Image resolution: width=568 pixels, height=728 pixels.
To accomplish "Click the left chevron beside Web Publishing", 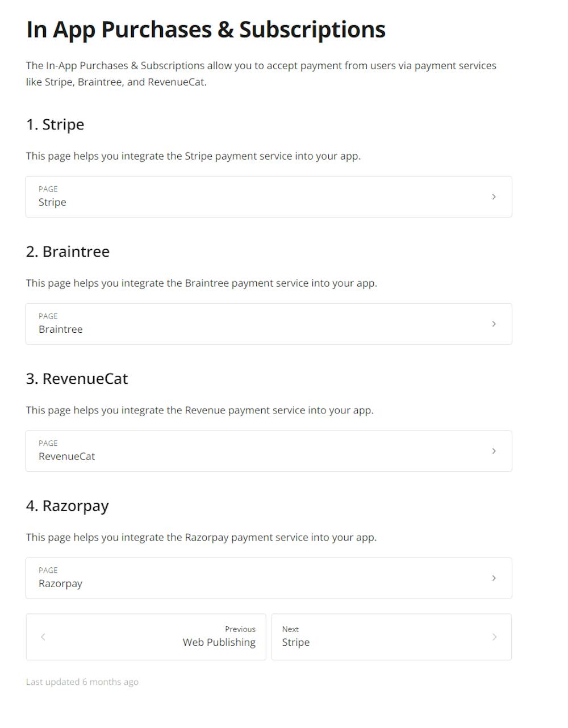I will point(43,637).
